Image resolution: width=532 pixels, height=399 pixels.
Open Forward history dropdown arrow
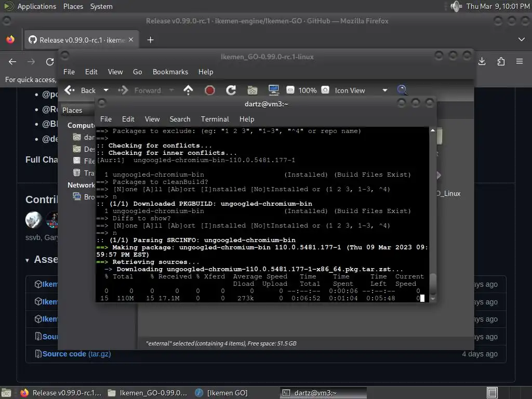pyautogui.click(x=171, y=90)
